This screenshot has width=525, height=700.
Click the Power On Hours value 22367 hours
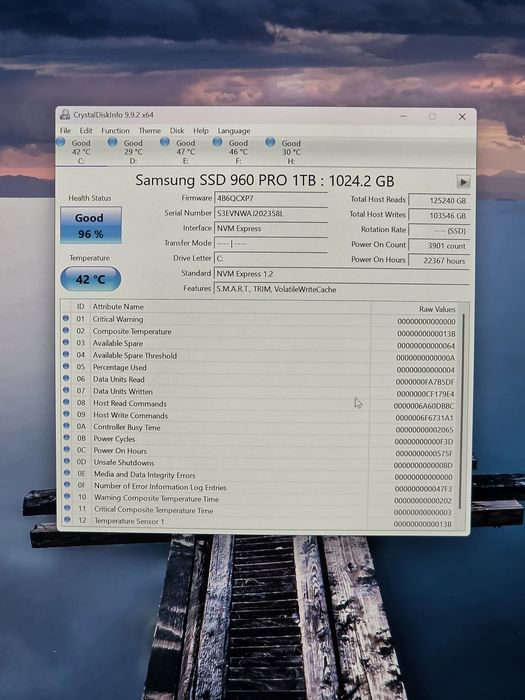tap(439, 261)
